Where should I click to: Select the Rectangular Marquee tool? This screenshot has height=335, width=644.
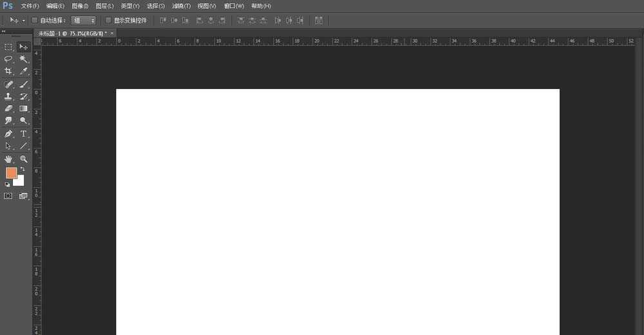[8, 47]
